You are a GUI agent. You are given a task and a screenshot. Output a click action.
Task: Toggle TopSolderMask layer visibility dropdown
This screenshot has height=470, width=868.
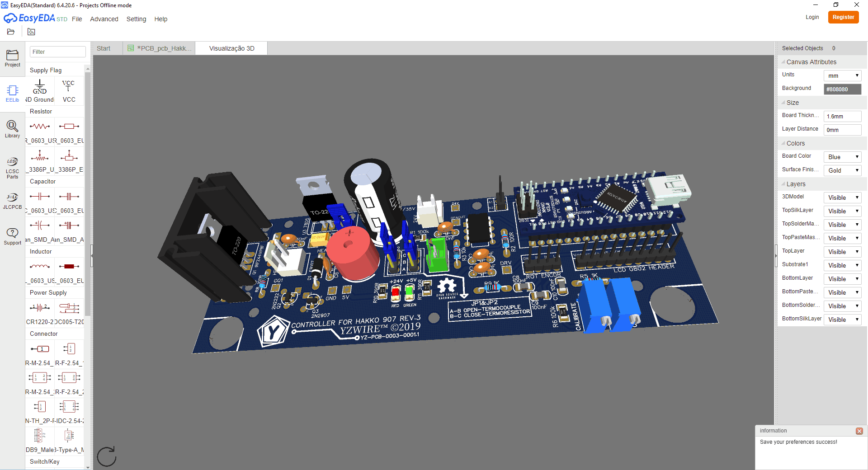(x=842, y=225)
